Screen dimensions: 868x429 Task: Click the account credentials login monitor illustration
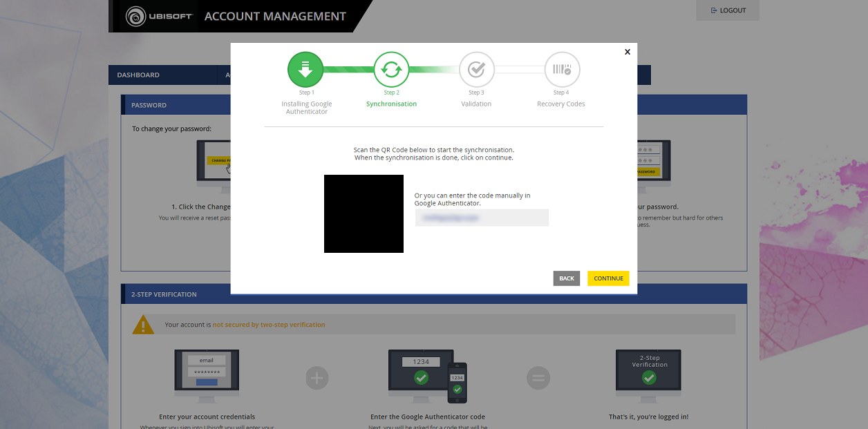coord(207,376)
